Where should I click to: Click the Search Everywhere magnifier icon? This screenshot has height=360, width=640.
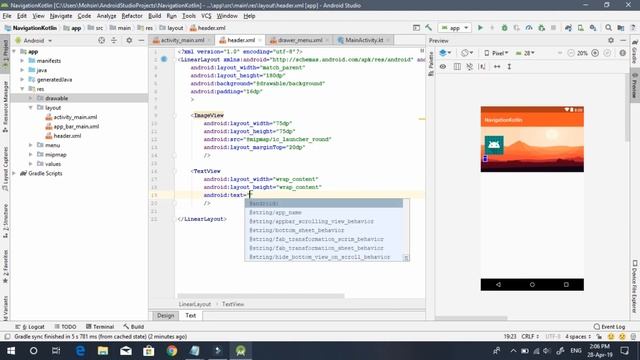608,28
